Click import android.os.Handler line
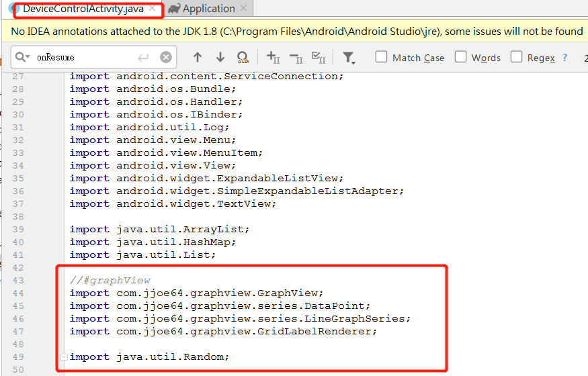The height and width of the screenshot is (376, 588). tap(156, 101)
